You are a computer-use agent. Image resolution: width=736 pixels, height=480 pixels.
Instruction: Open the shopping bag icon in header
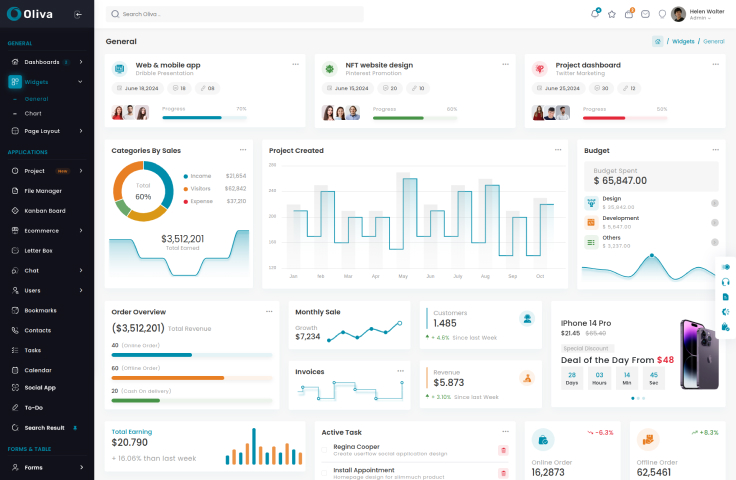pyautogui.click(x=629, y=14)
